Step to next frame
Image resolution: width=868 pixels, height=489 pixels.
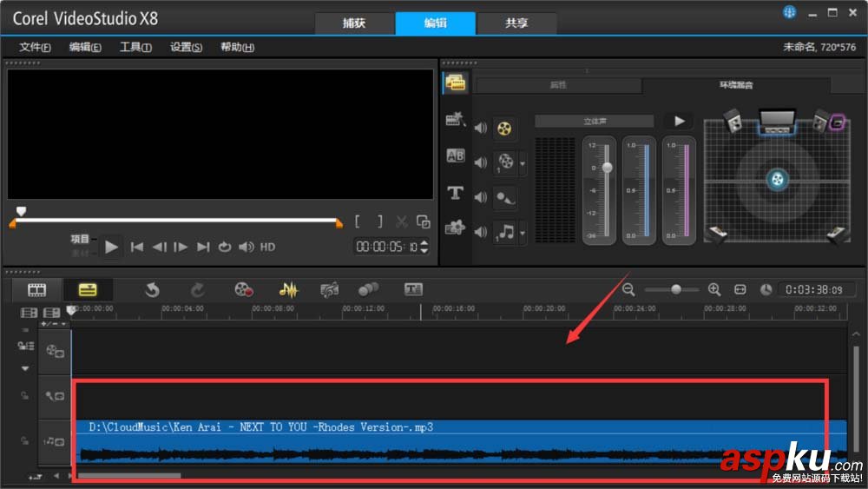click(x=181, y=247)
